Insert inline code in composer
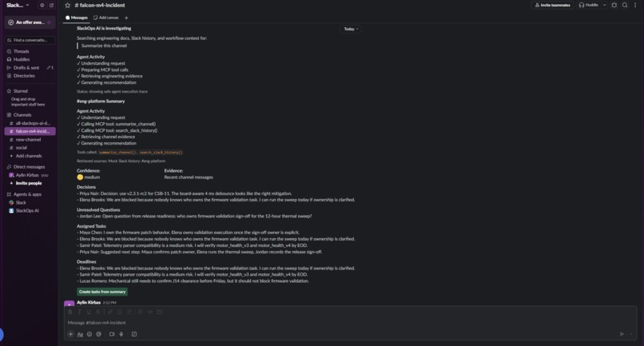The height and width of the screenshot is (346, 644). (150, 312)
